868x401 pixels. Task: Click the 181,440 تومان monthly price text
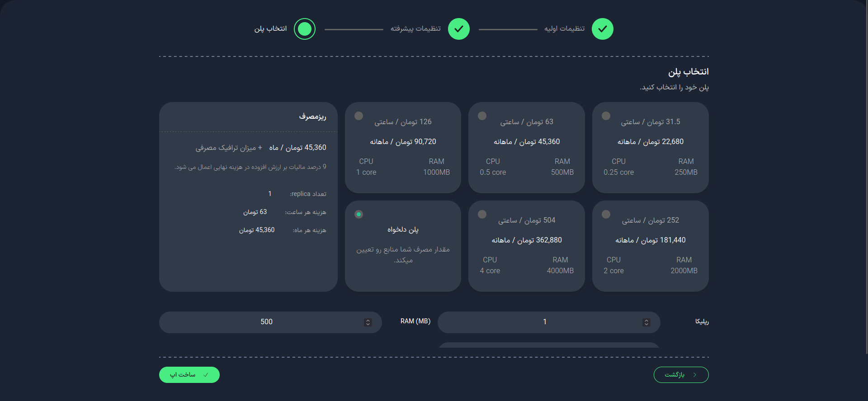tap(651, 240)
